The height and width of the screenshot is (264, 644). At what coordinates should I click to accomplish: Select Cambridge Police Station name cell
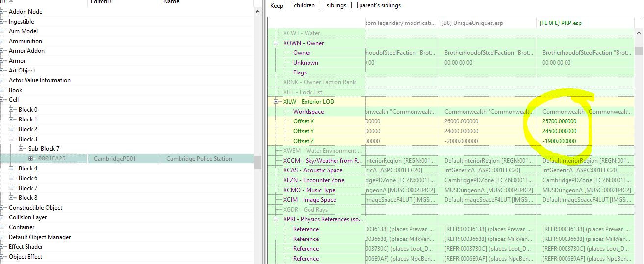tap(207, 159)
